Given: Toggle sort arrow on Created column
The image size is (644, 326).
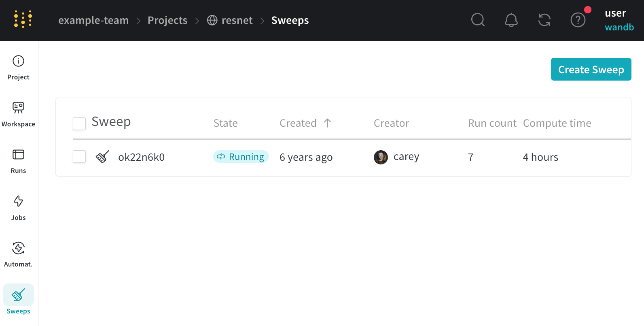Looking at the screenshot, I should [327, 123].
